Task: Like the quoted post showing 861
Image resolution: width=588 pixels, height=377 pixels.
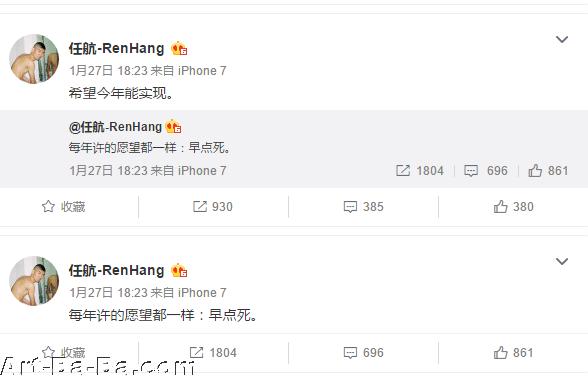Action: click(x=548, y=171)
